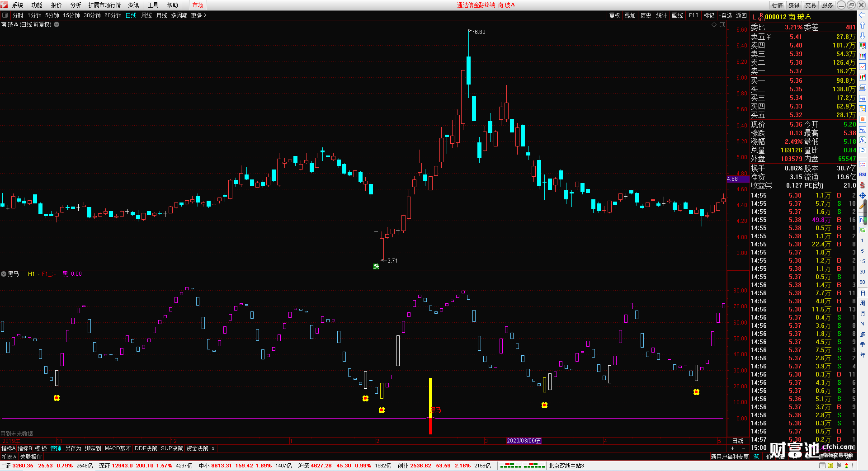The image size is (868, 471).
Task: Toggle 画线 draw-line tools
Action: tap(678, 15)
